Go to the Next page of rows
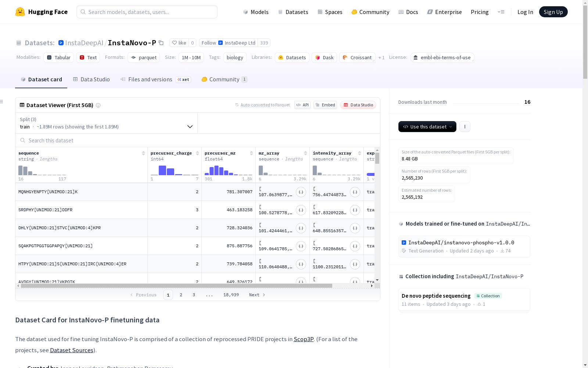 [257, 295]
